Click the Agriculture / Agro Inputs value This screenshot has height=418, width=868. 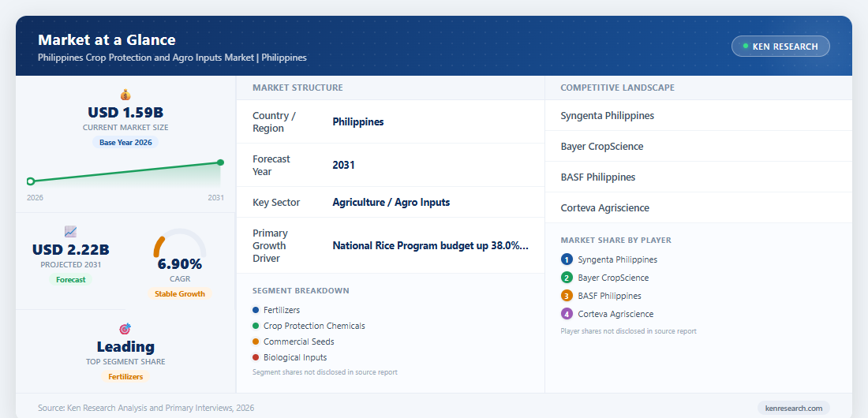click(x=391, y=202)
